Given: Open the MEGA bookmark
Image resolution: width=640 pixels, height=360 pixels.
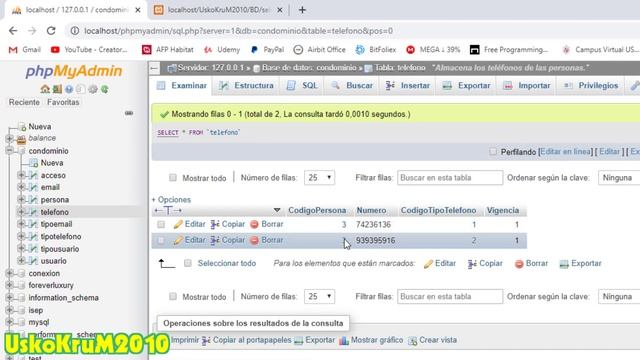Looking at the screenshot, I should pos(433,50).
